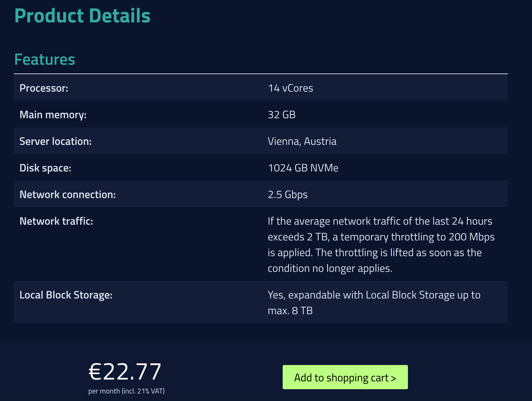Screen dimensions: 532x401
Task: Select the Local Block Storage: label
Action: point(66,295)
